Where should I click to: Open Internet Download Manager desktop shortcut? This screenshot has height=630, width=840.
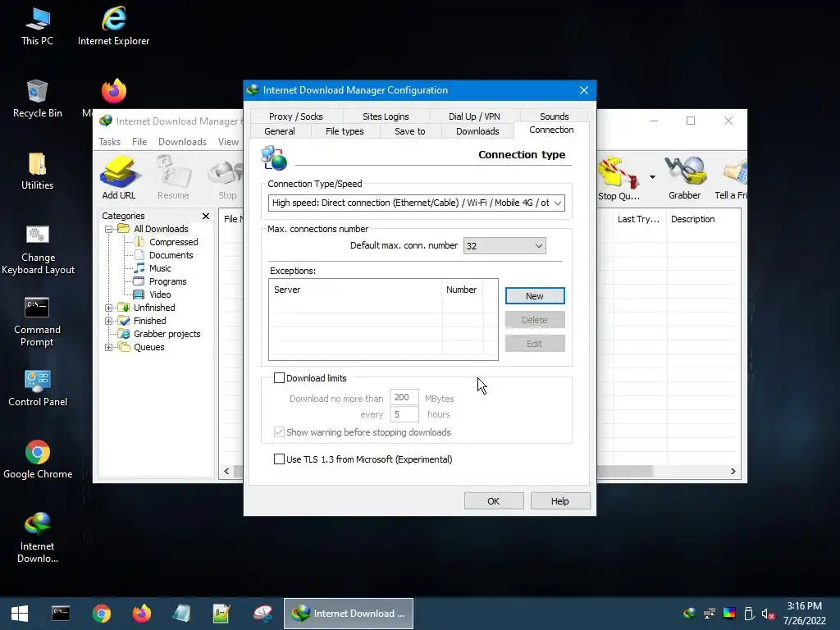coord(37,538)
